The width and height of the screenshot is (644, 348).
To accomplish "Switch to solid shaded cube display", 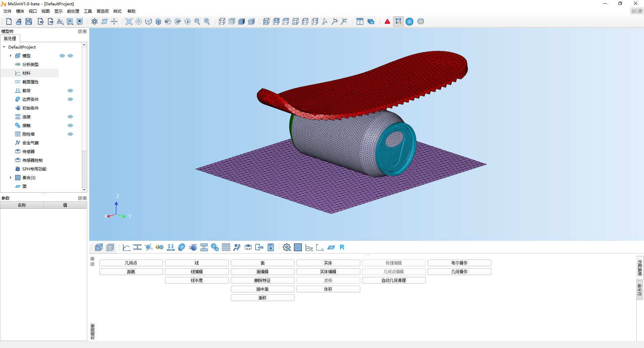I will 241,21.
